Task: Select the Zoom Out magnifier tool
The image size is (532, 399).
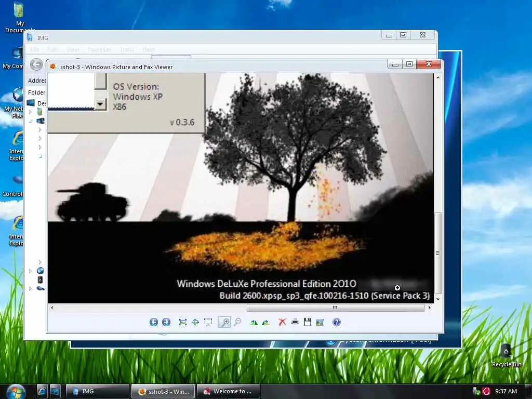Action: [237, 322]
